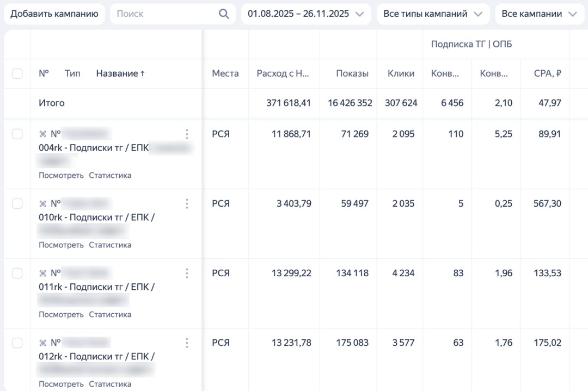Image resolution: width=588 pixels, height=391 pixels.
Task: Click "Посмотреть" link under campaign 004rk
Action: tap(61, 175)
